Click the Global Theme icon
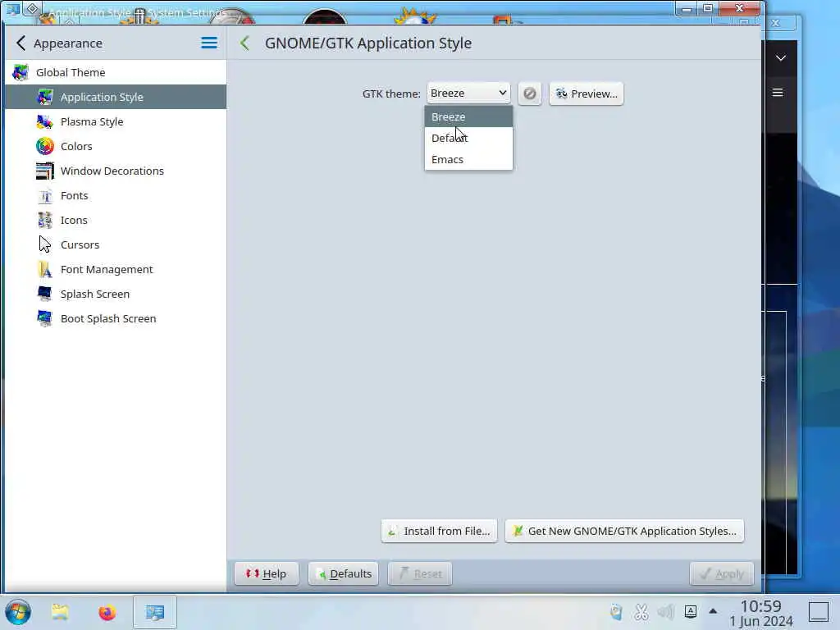Image resolution: width=840 pixels, height=630 pixels. pyautogui.click(x=21, y=72)
